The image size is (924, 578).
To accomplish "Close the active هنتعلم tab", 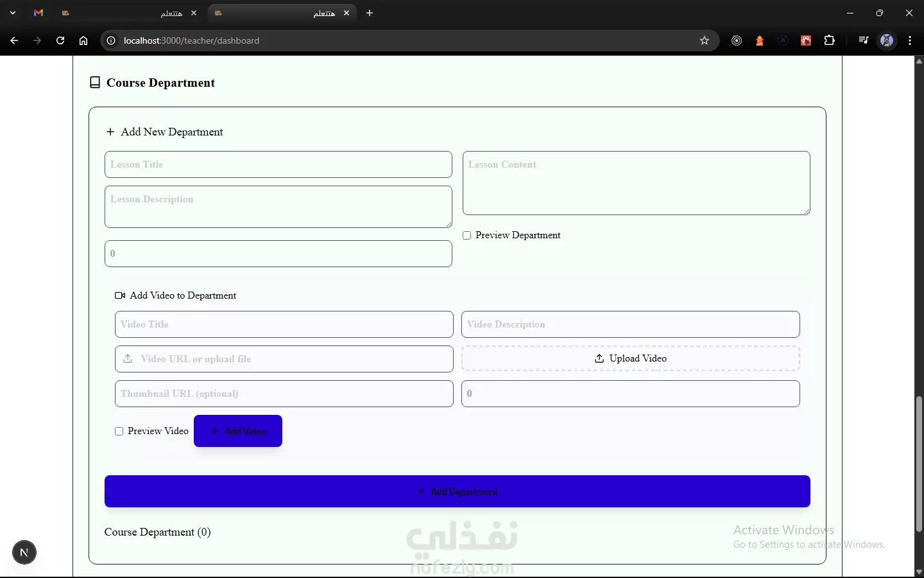I will [346, 13].
